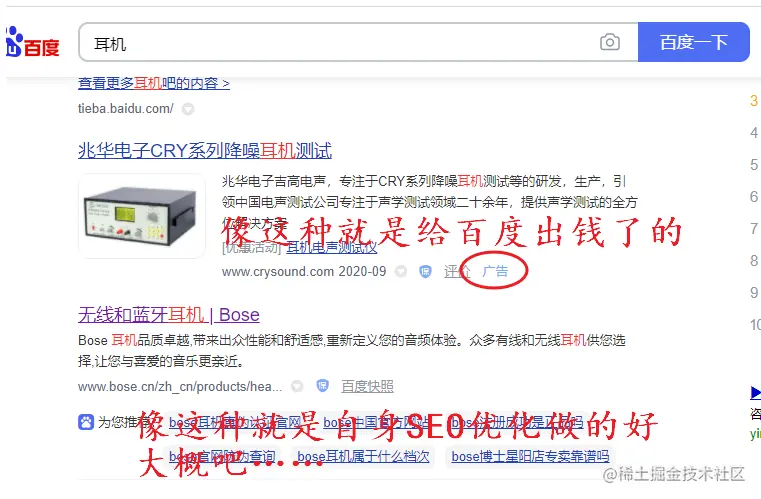Select suggestion bose博士星阳店专卖靠谱吗
This screenshot has height=499, width=761.
tap(530, 457)
